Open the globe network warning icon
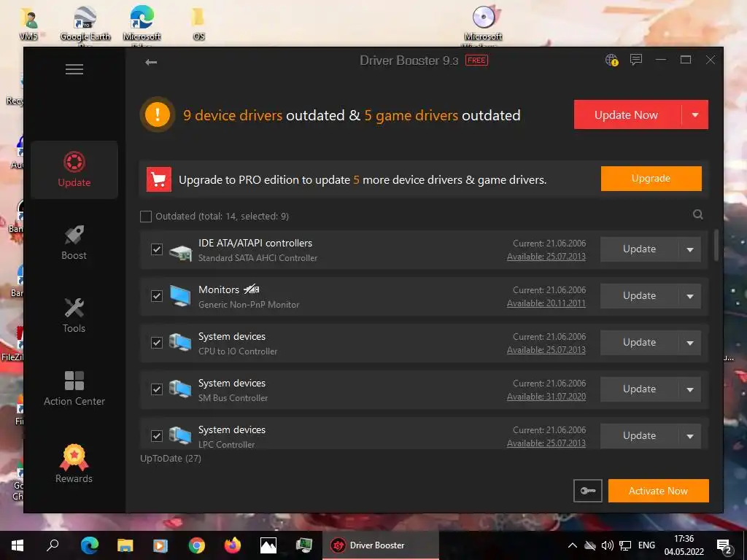747x560 pixels. pos(612,60)
